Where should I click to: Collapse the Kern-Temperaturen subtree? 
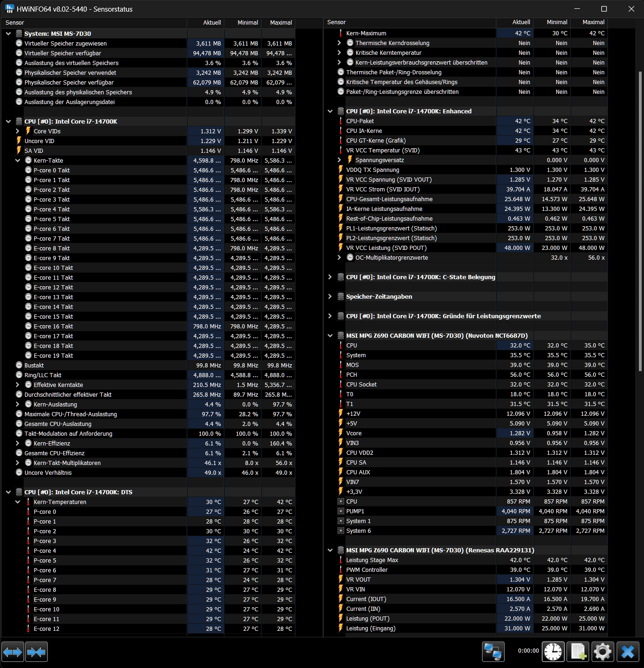click(18, 502)
